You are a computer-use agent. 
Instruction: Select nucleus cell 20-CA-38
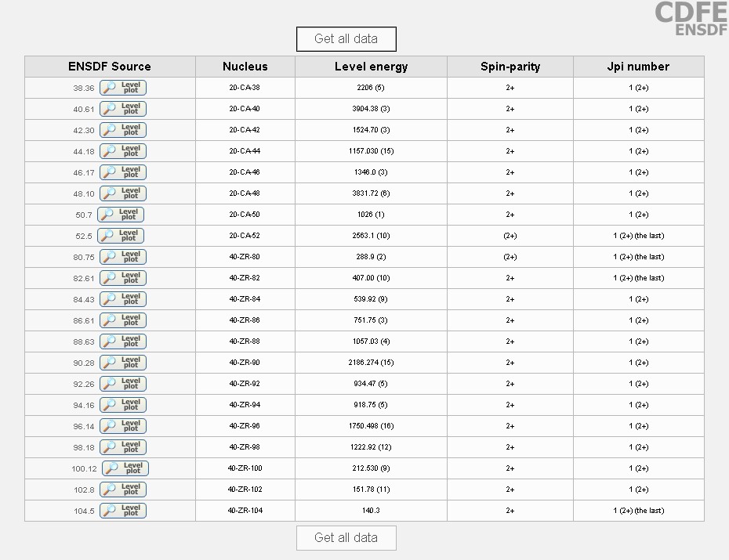(245, 88)
